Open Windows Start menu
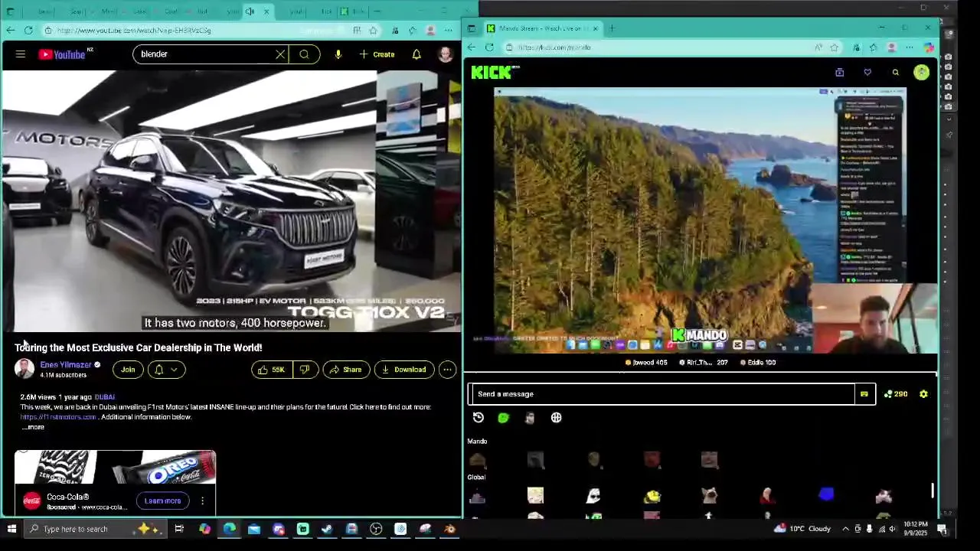Viewport: 980px width, 551px height. click(11, 529)
